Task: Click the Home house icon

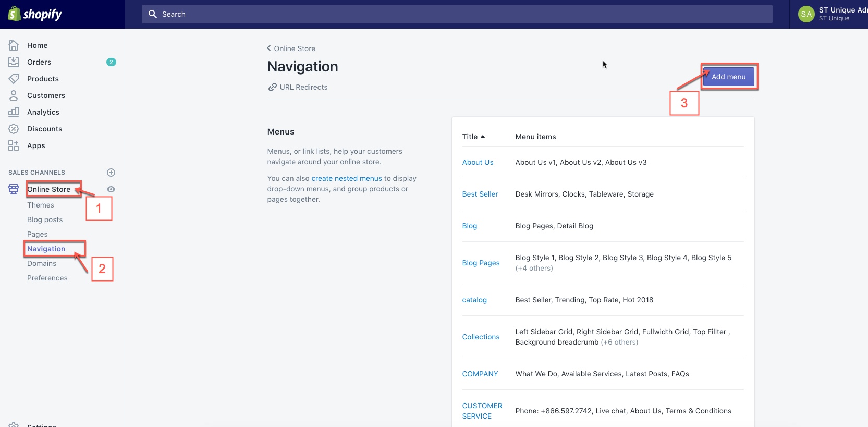Action: (14, 45)
